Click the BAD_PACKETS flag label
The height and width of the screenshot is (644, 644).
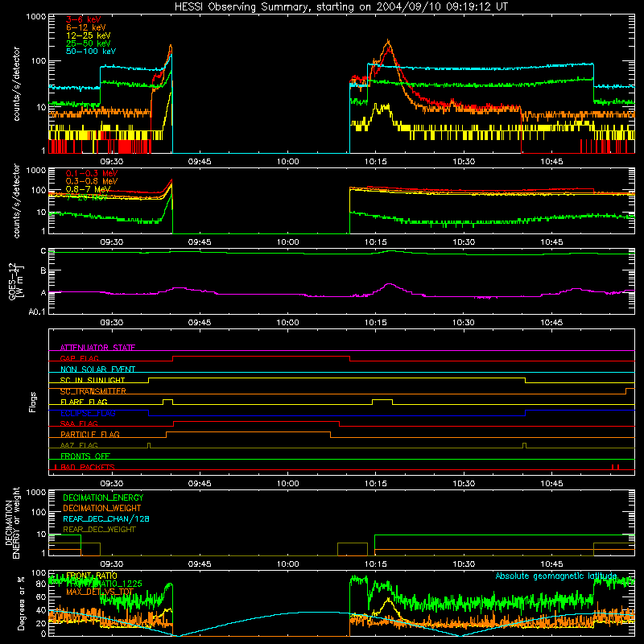click(88, 467)
